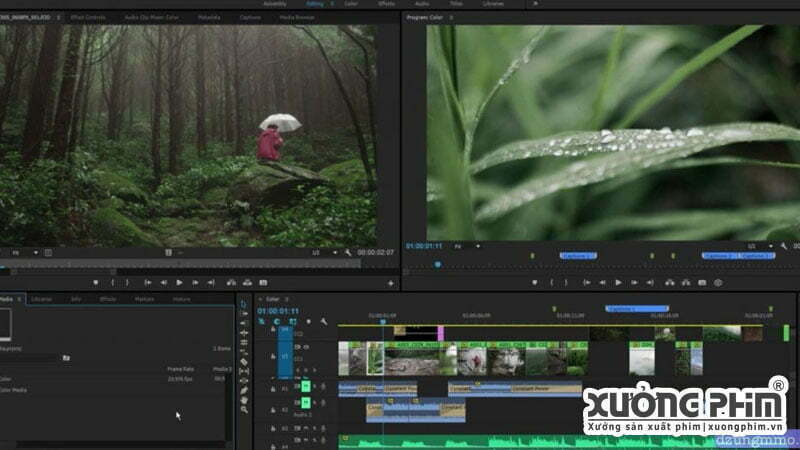Step back one frame in Source monitor
Image resolution: width=800 pixels, height=450 pixels.
[163, 283]
